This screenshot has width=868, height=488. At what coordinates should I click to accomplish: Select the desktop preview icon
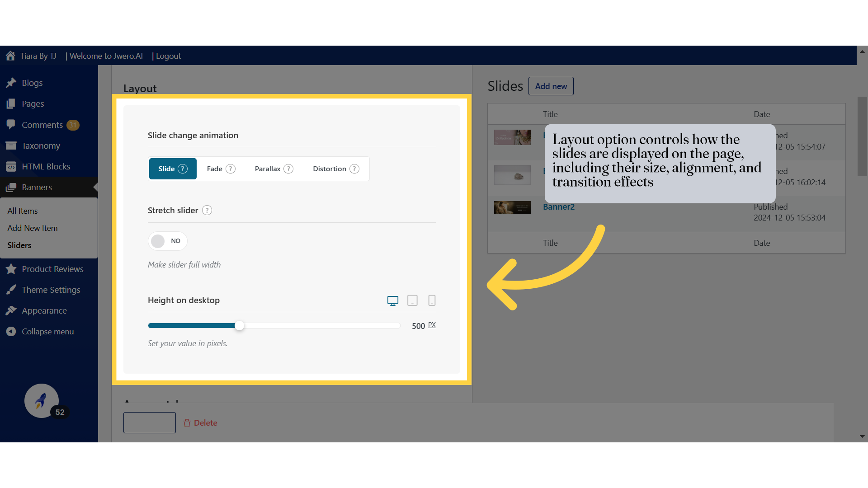click(x=393, y=300)
